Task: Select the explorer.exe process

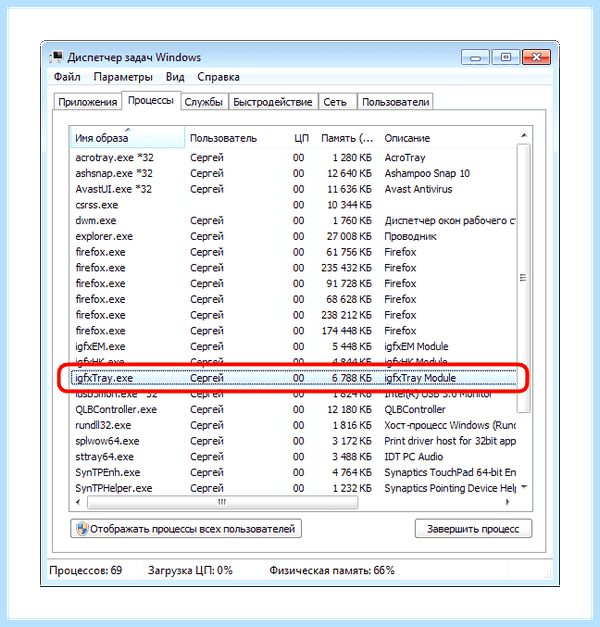Action: [293, 236]
